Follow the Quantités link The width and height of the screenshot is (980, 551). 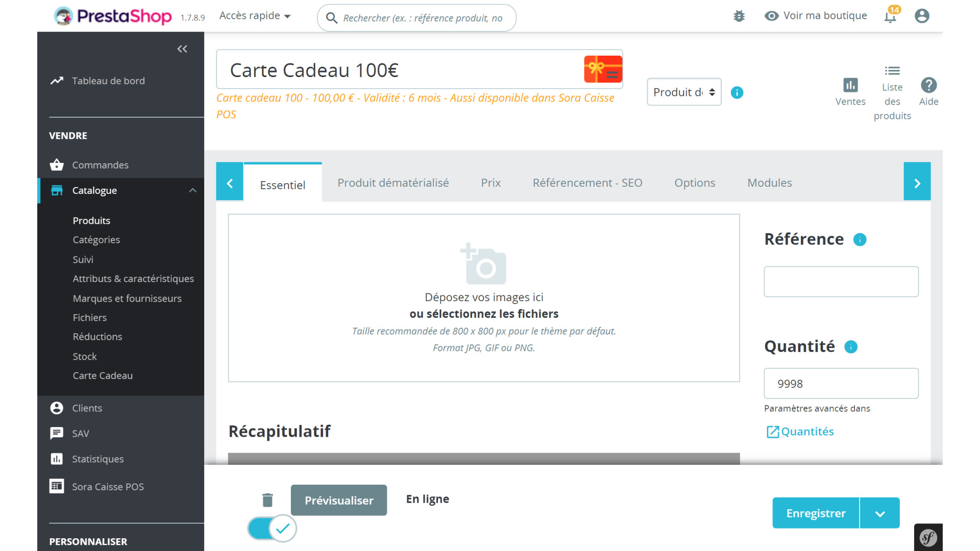point(807,432)
